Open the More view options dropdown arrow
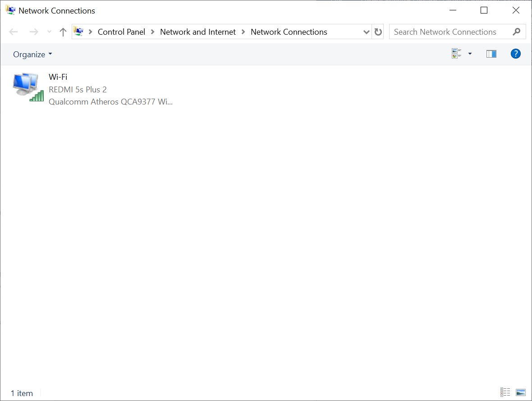The height and width of the screenshot is (401, 532). 470,54
